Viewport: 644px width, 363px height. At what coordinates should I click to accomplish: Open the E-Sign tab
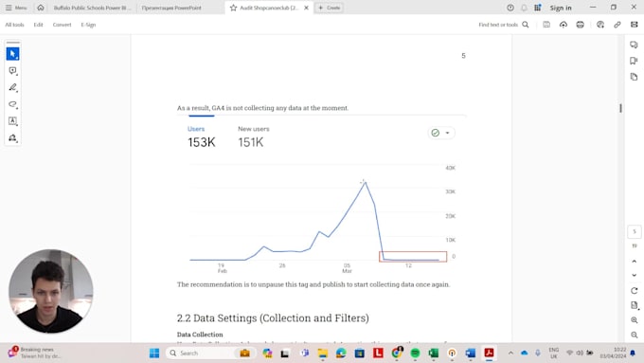(x=88, y=25)
